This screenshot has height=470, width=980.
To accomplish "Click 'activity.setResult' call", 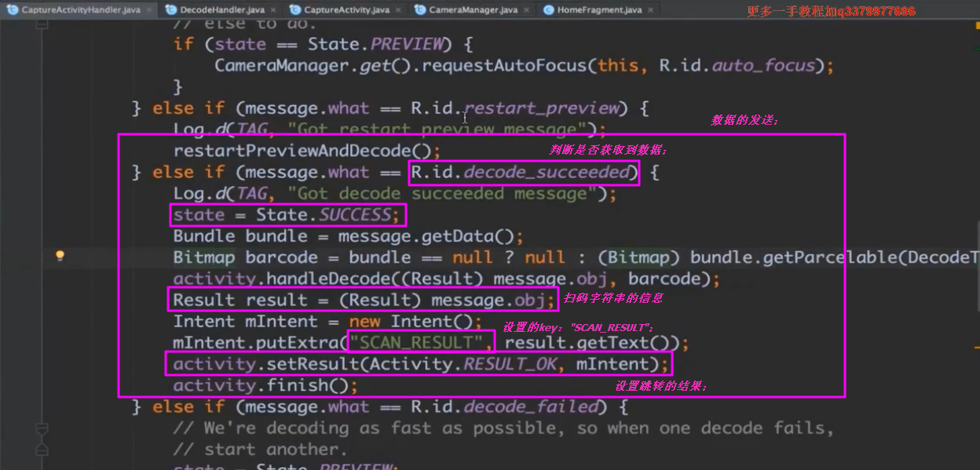I will (x=266, y=363).
